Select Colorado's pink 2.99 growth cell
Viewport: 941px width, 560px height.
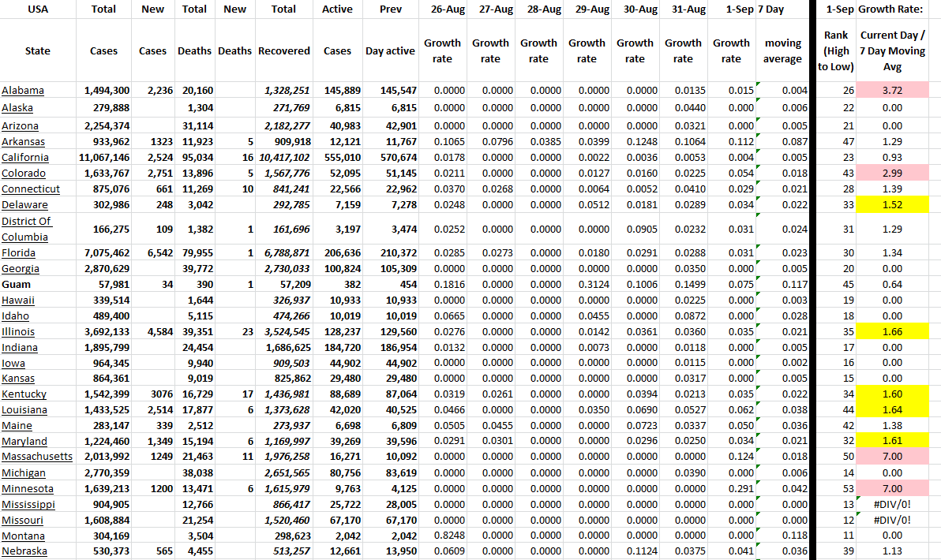coord(892,174)
